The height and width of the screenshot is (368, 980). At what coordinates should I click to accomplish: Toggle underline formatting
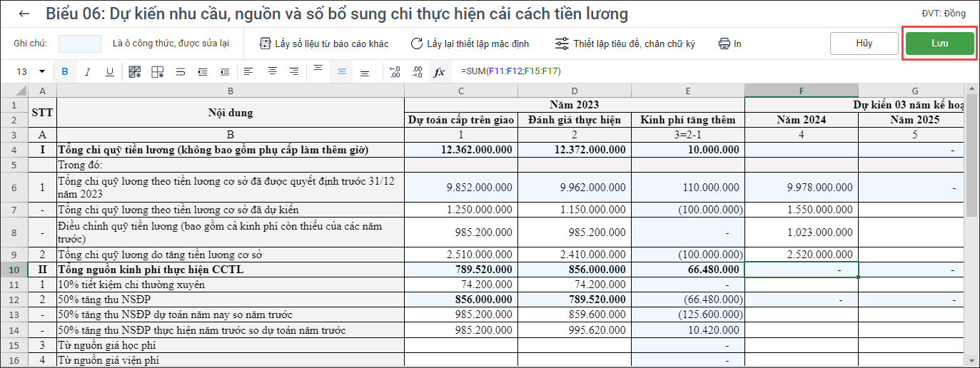pos(110,71)
